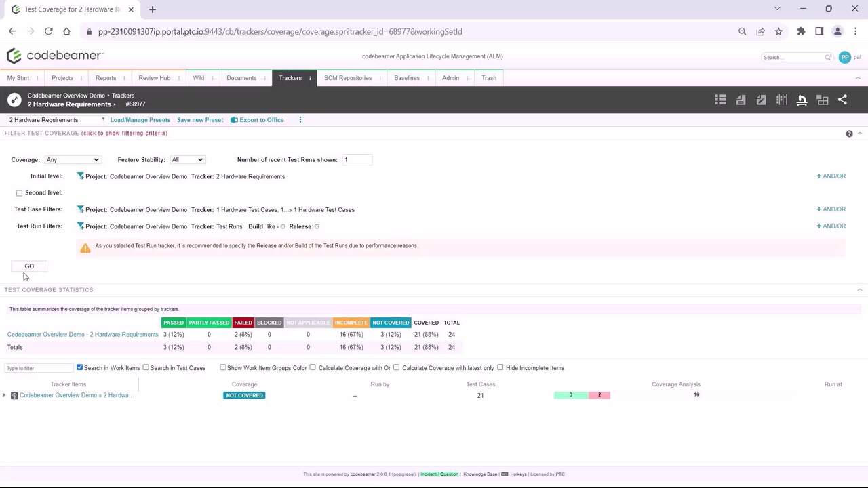Viewport: 868px width, 488px height.
Task: Remove the Release filter with its small x icon
Action: click(317, 226)
